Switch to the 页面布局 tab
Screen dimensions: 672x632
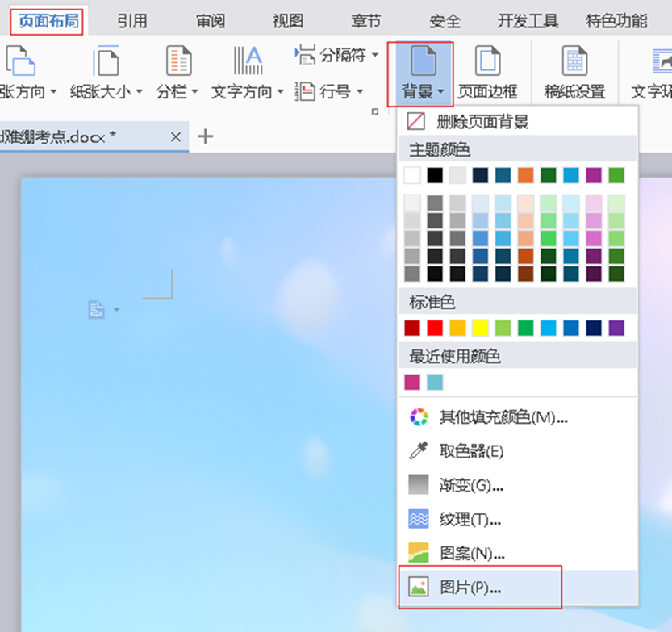[x=49, y=20]
